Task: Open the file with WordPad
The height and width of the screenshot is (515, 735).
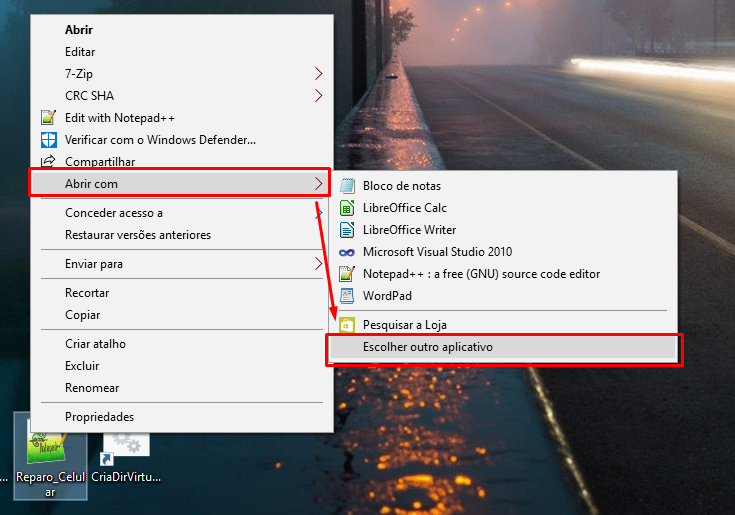Action: point(503,296)
